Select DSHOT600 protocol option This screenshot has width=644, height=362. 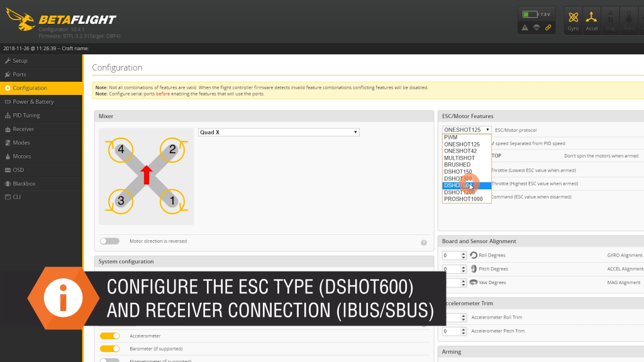click(x=467, y=185)
